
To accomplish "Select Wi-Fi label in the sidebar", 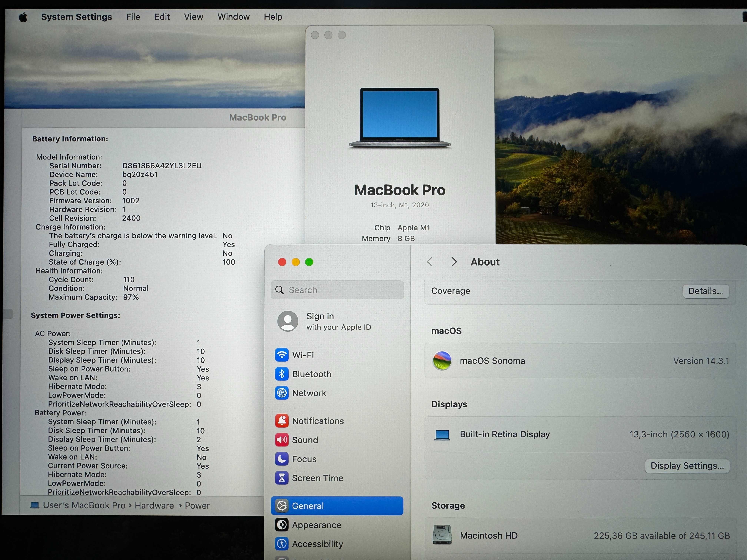I will (x=303, y=355).
